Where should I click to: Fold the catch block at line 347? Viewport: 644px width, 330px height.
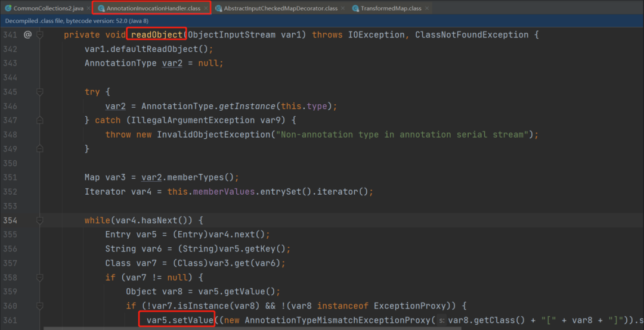(40, 120)
